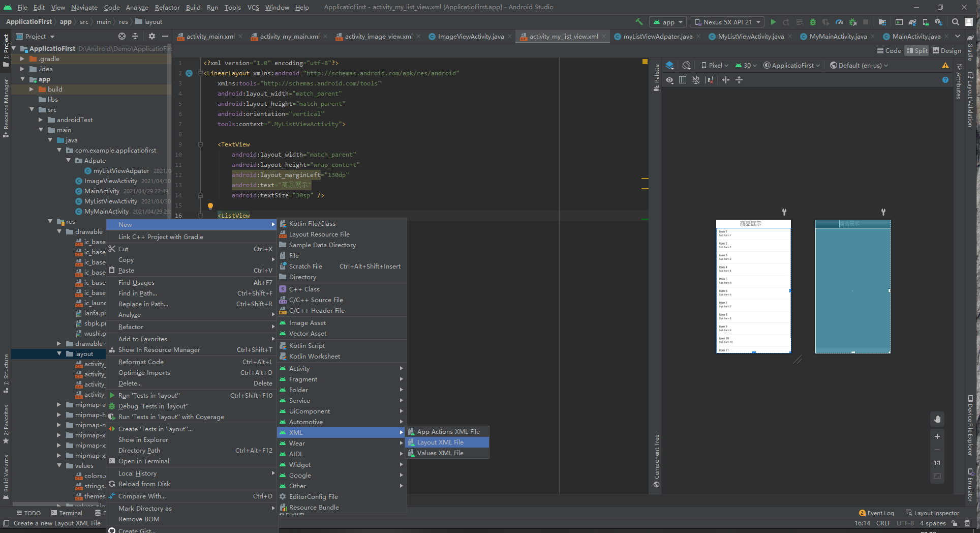Open the API 30 version dropdown
Viewport: 980px width, 533px height.
click(x=746, y=65)
